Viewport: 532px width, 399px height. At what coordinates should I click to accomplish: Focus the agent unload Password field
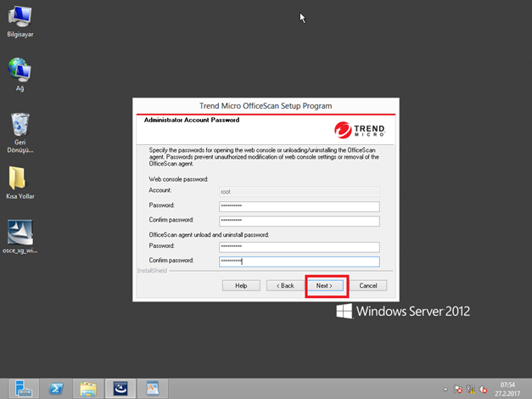[300, 247]
